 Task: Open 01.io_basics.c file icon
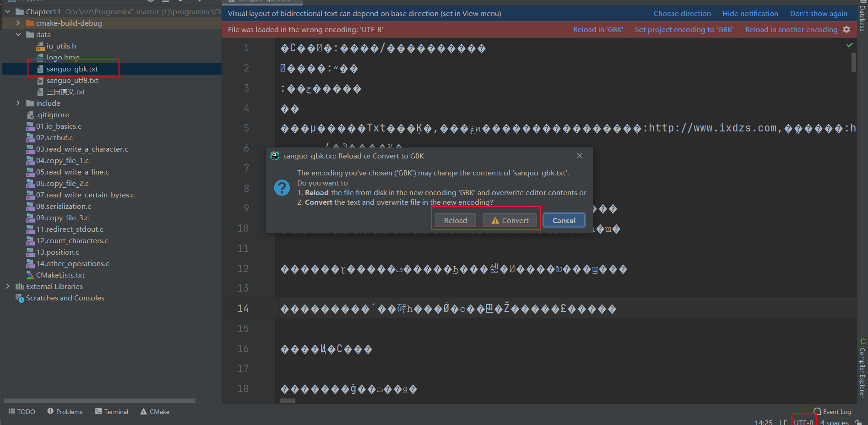tap(31, 126)
